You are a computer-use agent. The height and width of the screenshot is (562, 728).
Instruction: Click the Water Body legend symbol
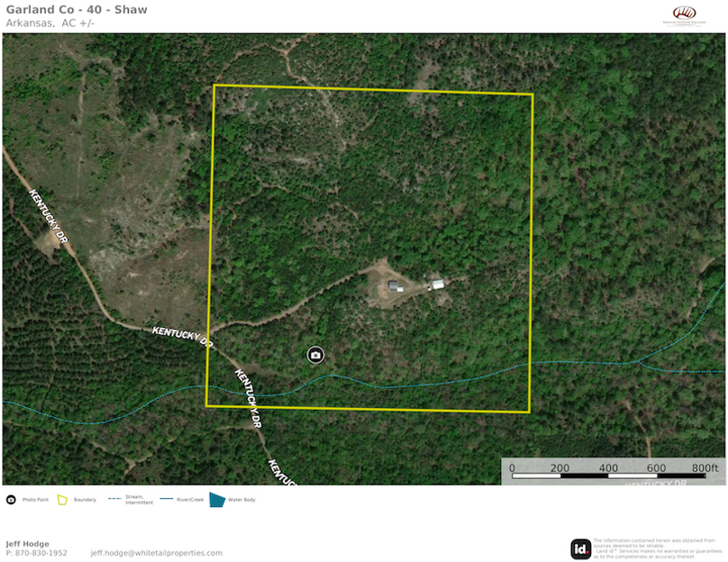pos(217,500)
